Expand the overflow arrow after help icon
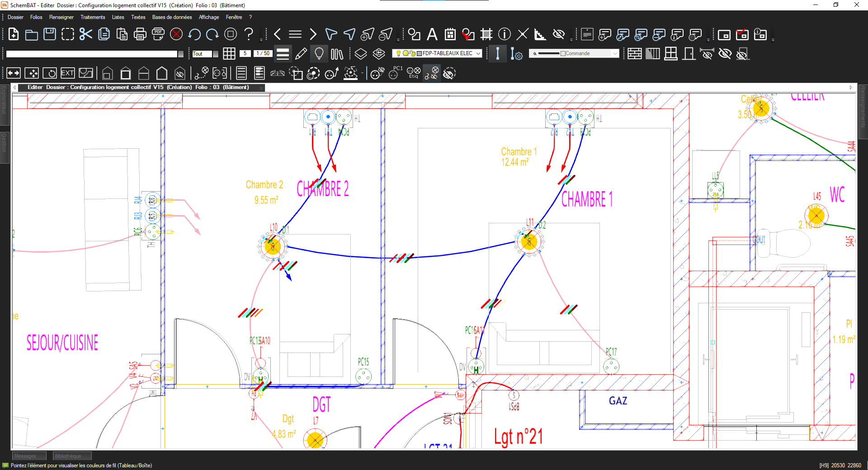This screenshot has width=868, height=470. click(261, 39)
